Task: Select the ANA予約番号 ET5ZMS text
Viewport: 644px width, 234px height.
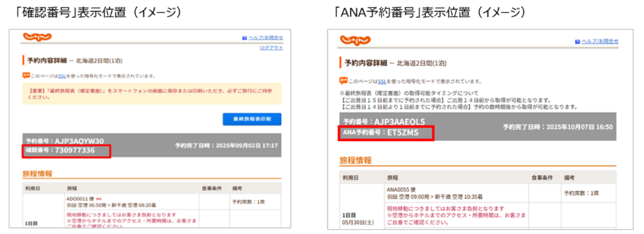Action: click(x=381, y=132)
